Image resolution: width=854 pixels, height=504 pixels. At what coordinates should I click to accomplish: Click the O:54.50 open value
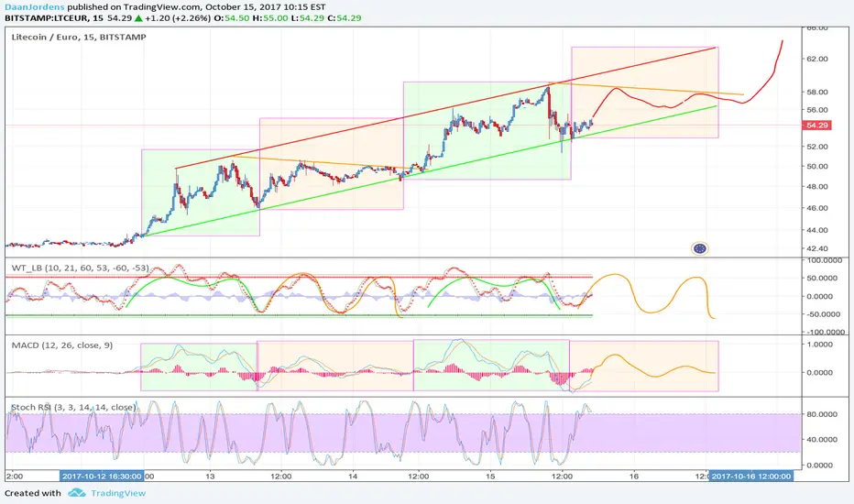click(231, 18)
